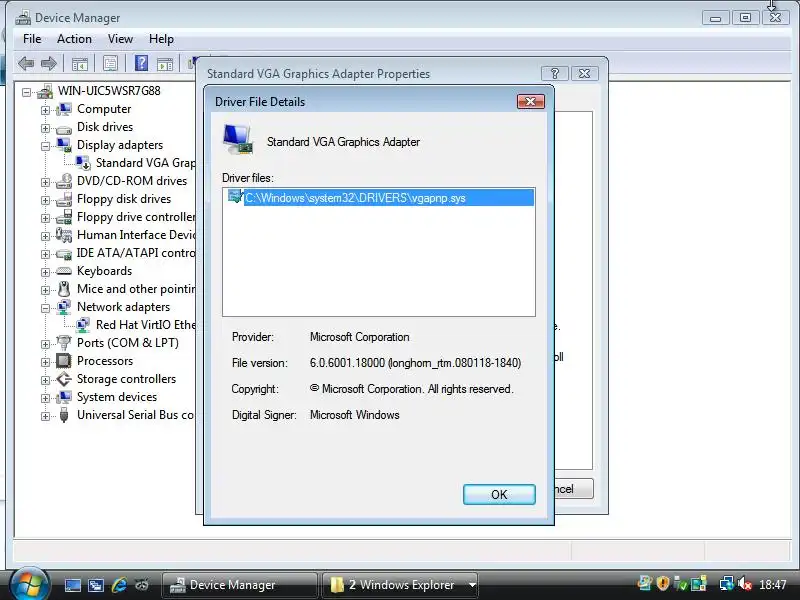
Task: Expand the Ports (COM & LPT) node
Action: click(45, 344)
